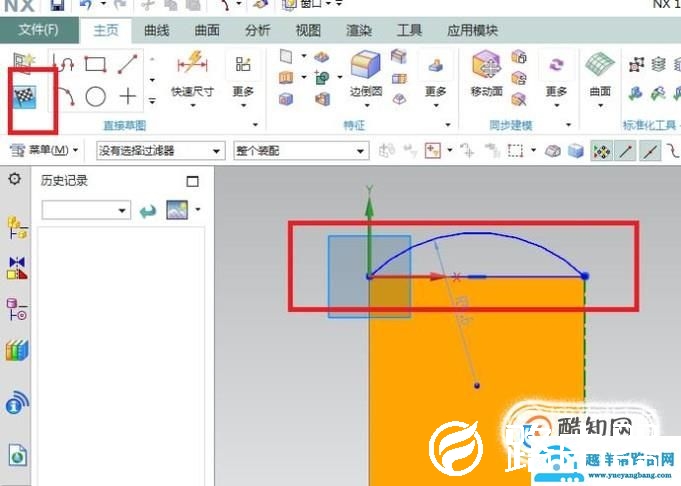Click the image view icon in 历史记录 panel
Image resolution: width=681 pixels, height=486 pixels.
(177, 210)
